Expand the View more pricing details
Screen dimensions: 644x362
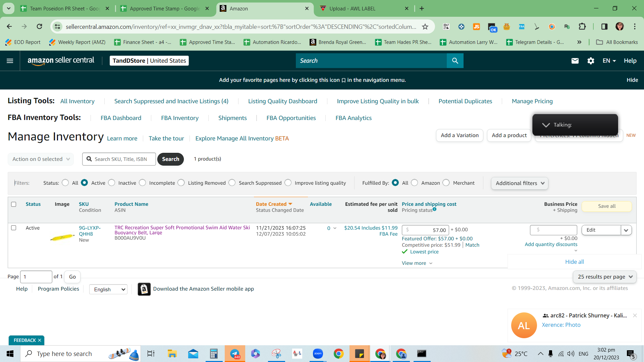[x=417, y=263]
